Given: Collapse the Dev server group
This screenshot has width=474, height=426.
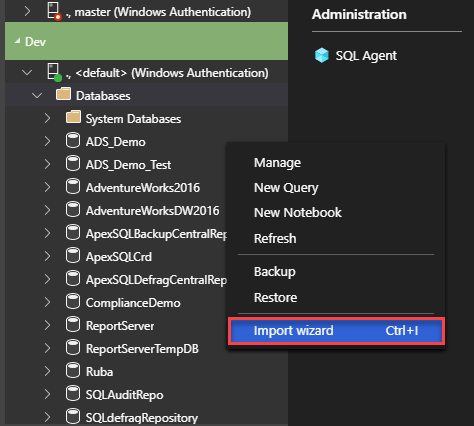Looking at the screenshot, I should 17,41.
